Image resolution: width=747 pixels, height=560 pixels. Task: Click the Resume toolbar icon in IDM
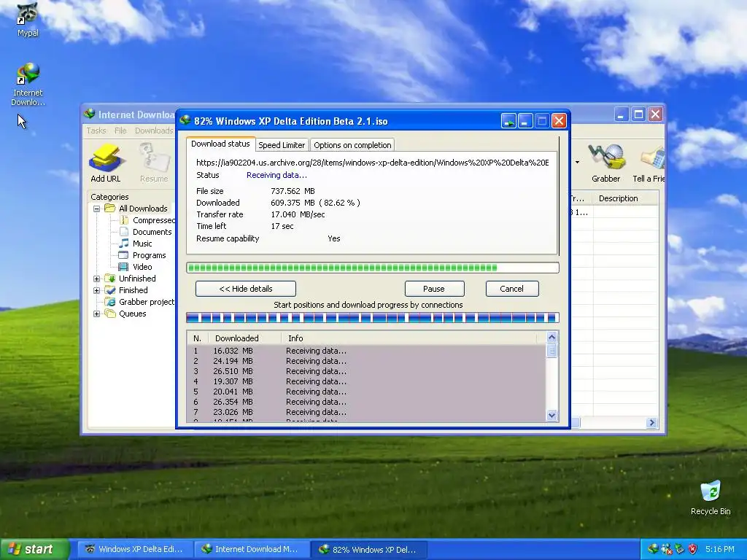(154, 163)
